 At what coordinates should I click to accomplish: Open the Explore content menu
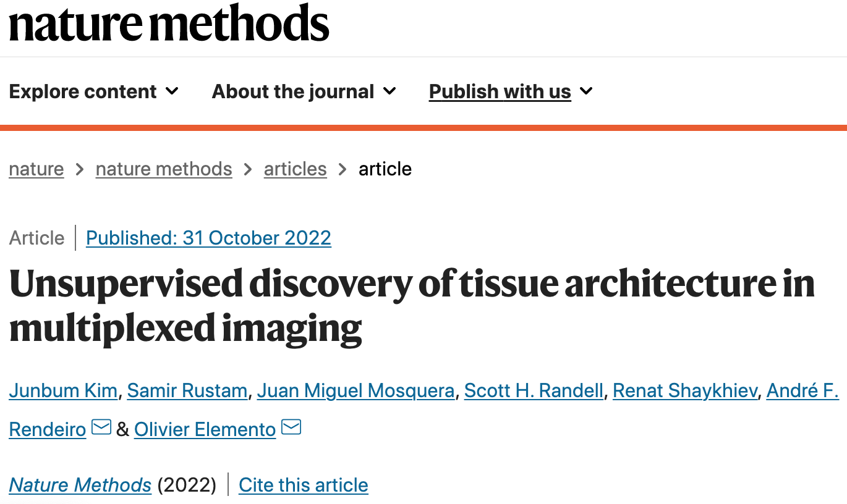click(94, 91)
